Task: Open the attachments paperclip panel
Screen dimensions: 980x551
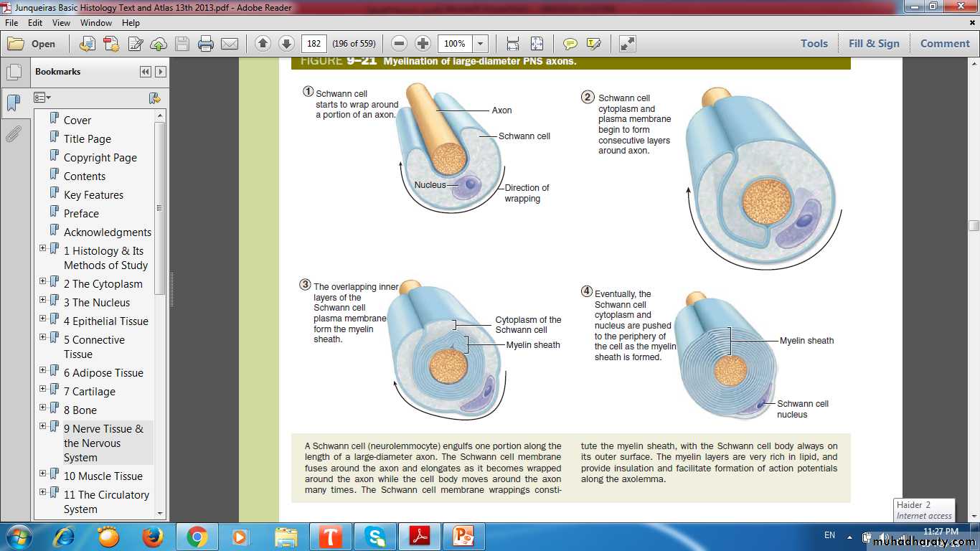Action: (x=14, y=134)
